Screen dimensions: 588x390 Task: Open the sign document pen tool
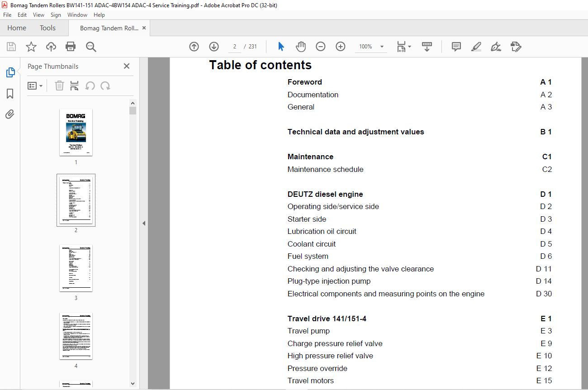pos(496,47)
